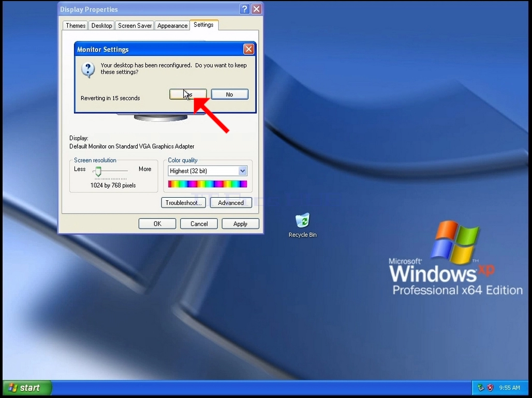Click the security shield tray icon
Viewport: 532px width, 398px height.
(490, 388)
